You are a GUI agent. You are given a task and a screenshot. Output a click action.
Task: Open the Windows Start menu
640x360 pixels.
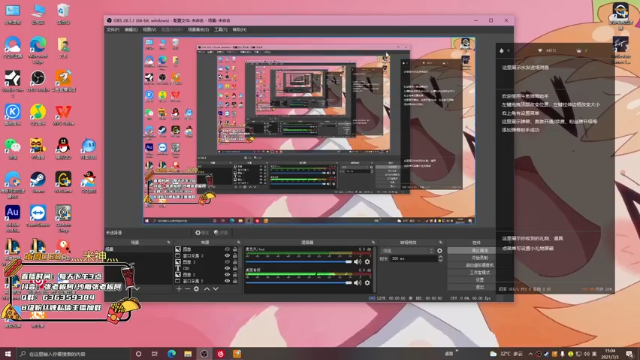(x=8, y=354)
